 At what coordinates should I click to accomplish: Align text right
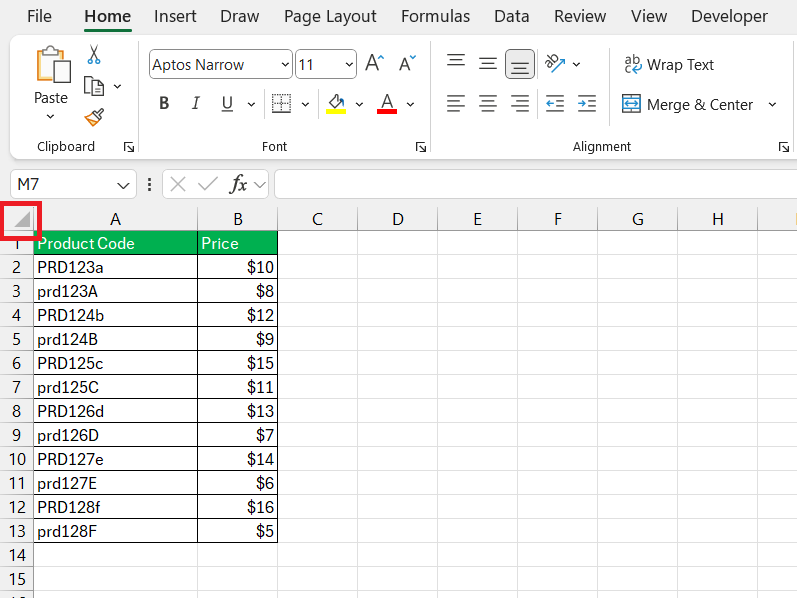[519, 104]
